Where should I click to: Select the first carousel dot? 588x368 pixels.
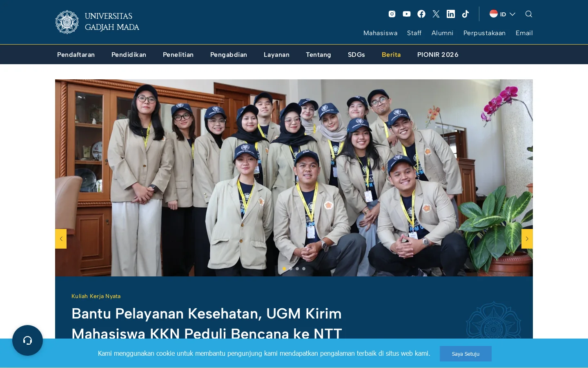[284, 269]
